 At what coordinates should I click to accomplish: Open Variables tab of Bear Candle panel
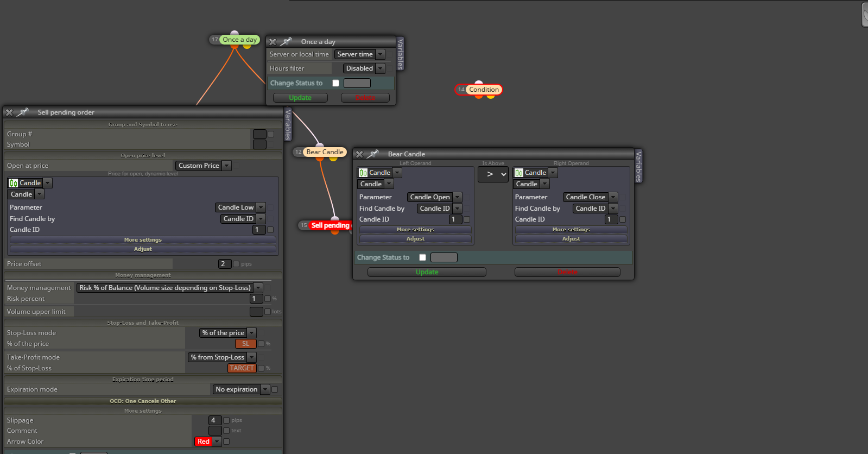[638, 166]
